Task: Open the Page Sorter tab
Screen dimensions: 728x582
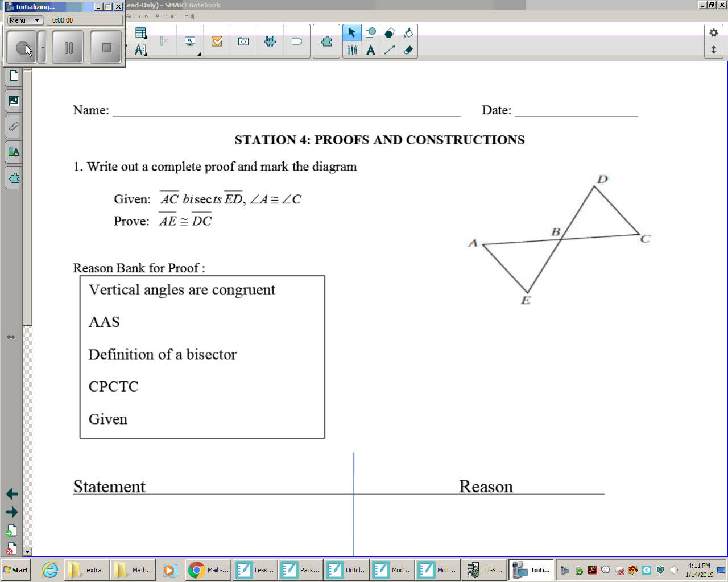Action: [14, 76]
